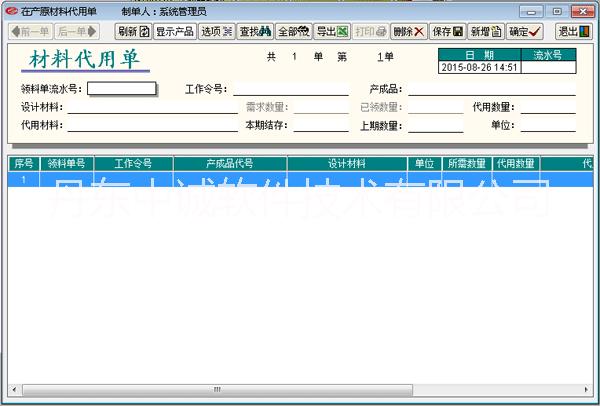Click the 需求数量 field
This screenshot has height=406, width=600.
(321, 107)
